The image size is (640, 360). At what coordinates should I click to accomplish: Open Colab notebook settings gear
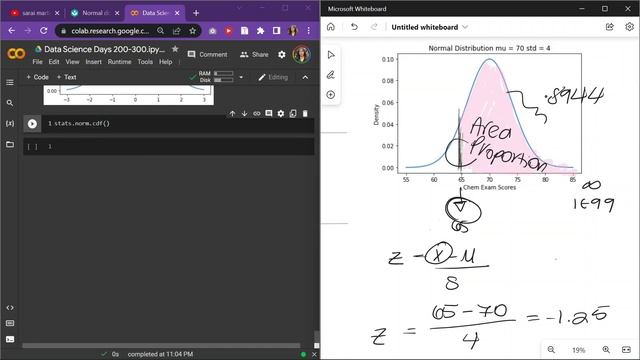(282, 54)
